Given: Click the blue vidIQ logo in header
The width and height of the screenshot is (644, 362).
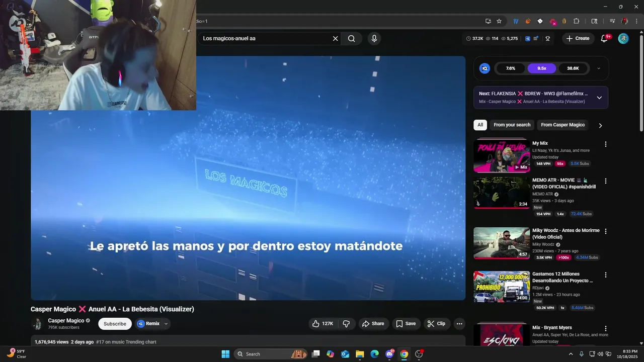Looking at the screenshot, I should [528, 38].
